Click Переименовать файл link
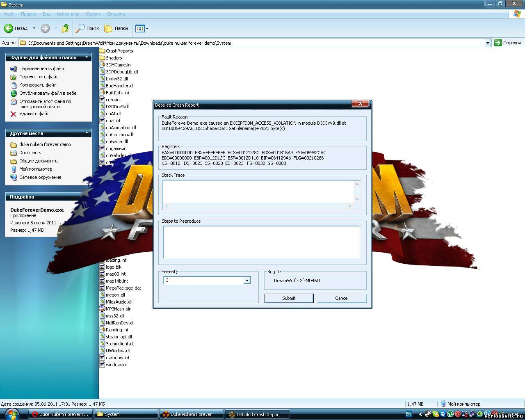 [x=41, y=68]
